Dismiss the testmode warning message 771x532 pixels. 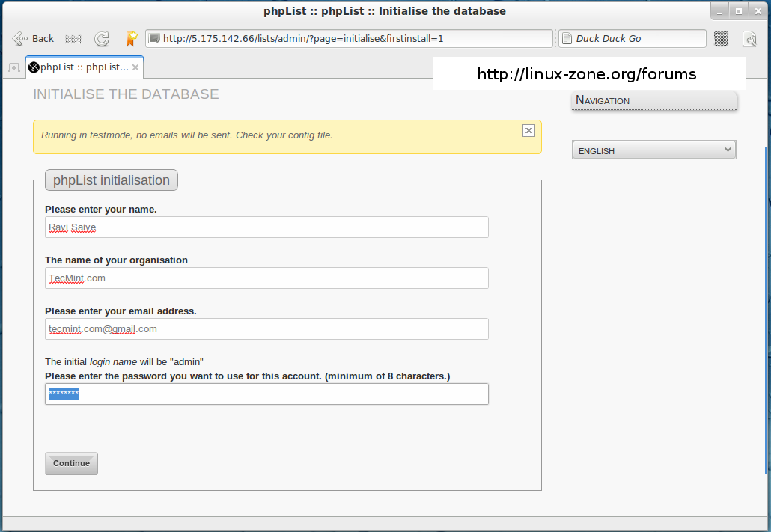coord(528,130)
